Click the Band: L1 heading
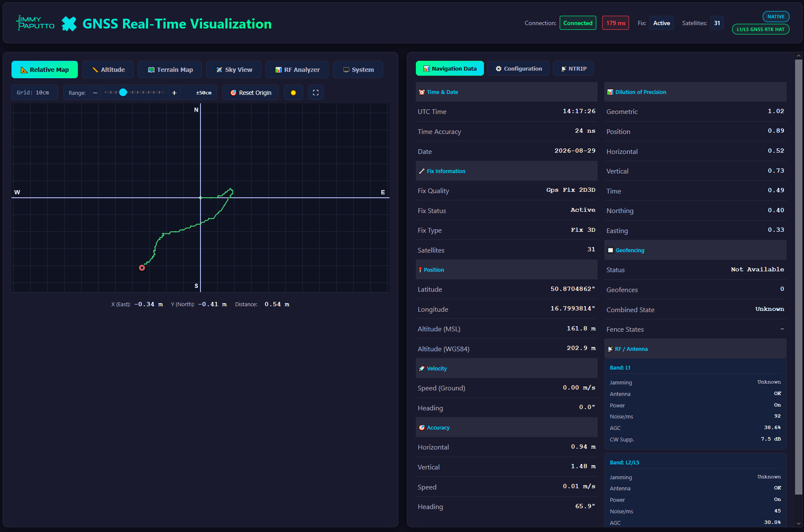This screenshot has height=532, width=804. click(620, 368)
